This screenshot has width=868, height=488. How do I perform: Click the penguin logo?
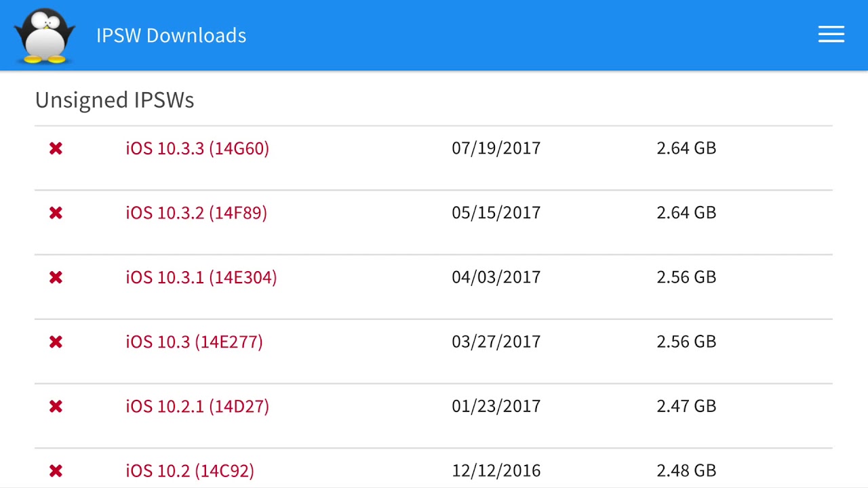(x=45, y=35)
